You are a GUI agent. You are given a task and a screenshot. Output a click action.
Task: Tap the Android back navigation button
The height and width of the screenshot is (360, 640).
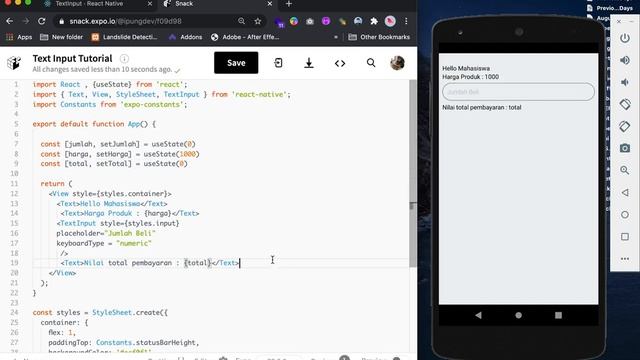478,315
